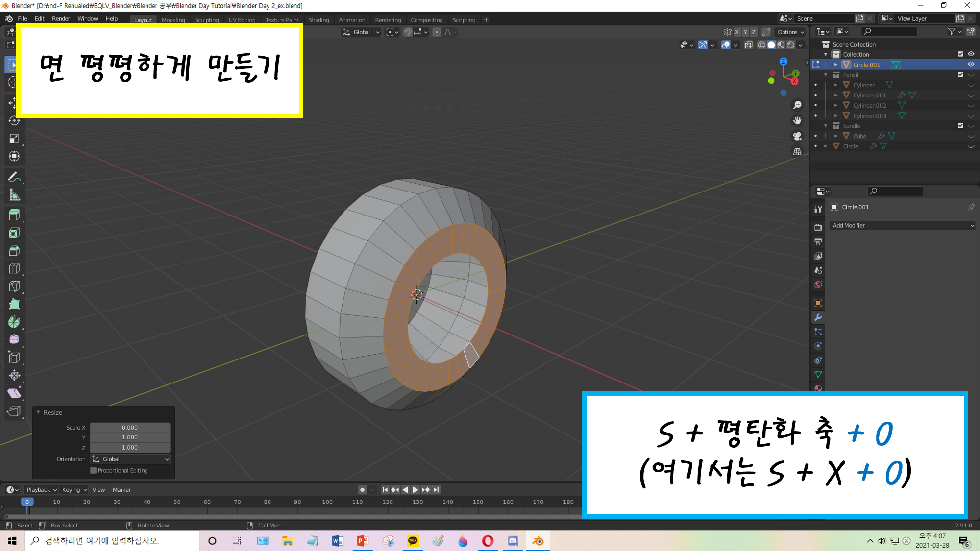The height and width of the screenshot is (551, 980).
Task: Toggle camera view icon in viewport
Action: click(797, 136)
